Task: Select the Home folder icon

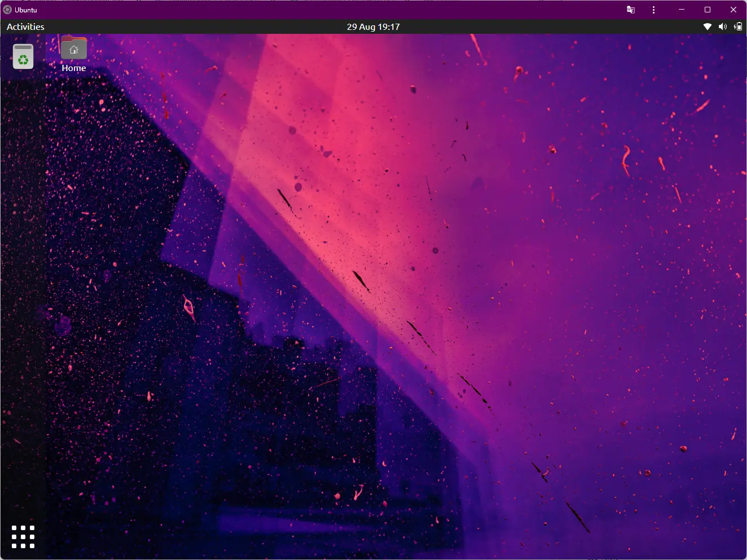Action: (x=73, y=48)
